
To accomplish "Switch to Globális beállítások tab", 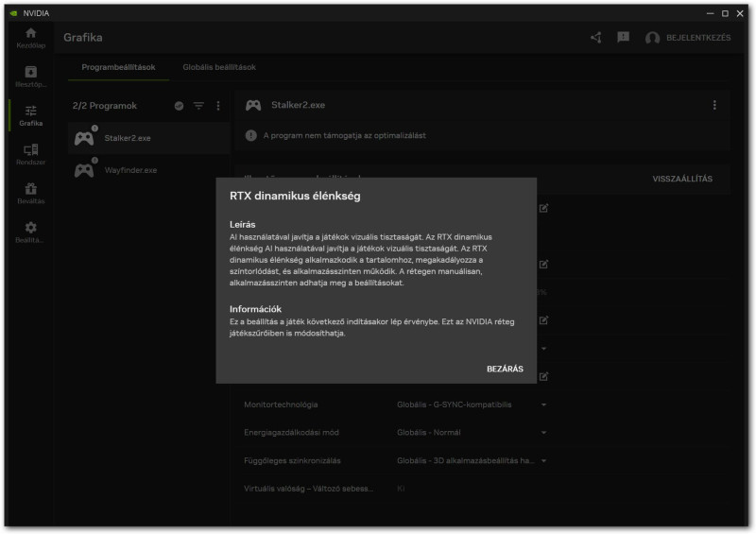I will (x=219, y=67).
